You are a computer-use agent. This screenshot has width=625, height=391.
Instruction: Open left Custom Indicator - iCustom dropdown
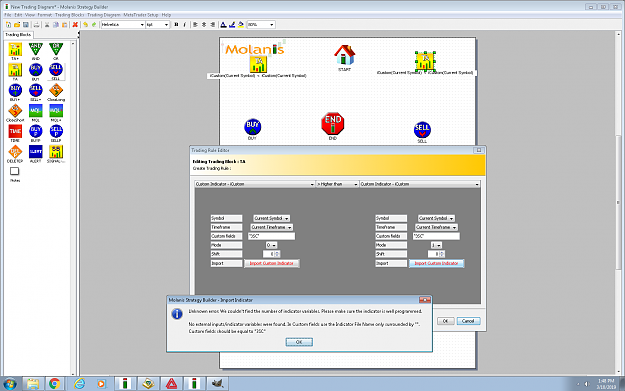(255, 184)
